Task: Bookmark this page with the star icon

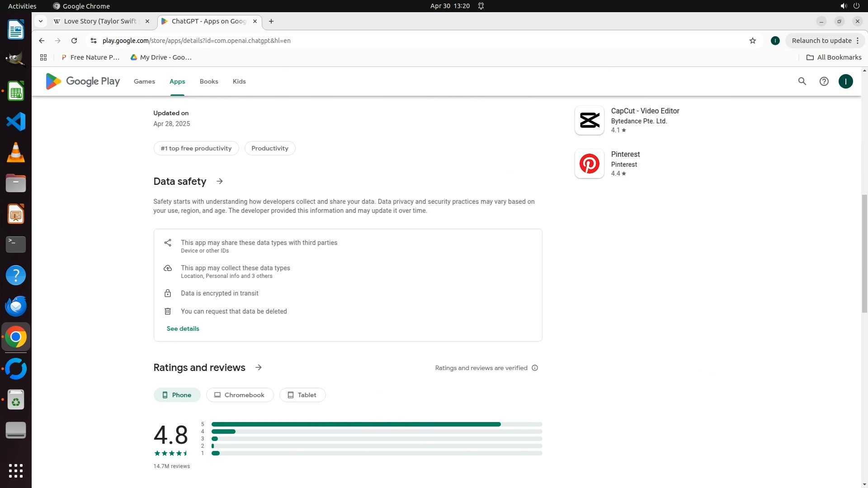Action: 752,41
